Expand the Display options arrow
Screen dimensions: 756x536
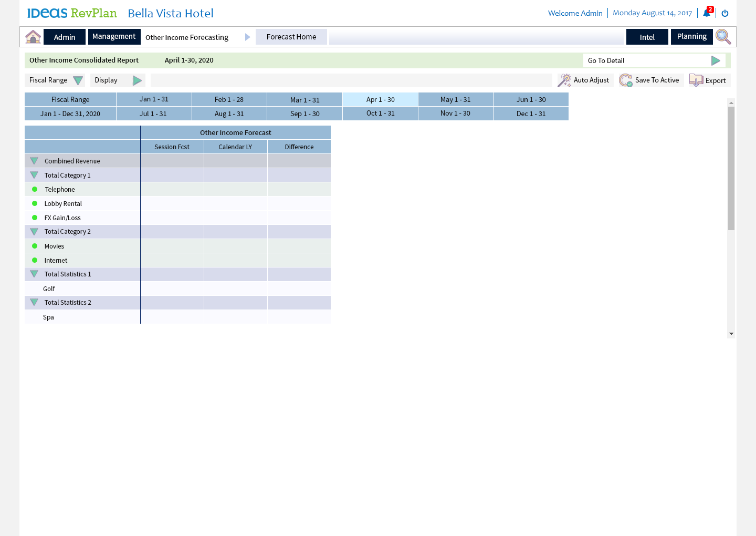point(137,80)
